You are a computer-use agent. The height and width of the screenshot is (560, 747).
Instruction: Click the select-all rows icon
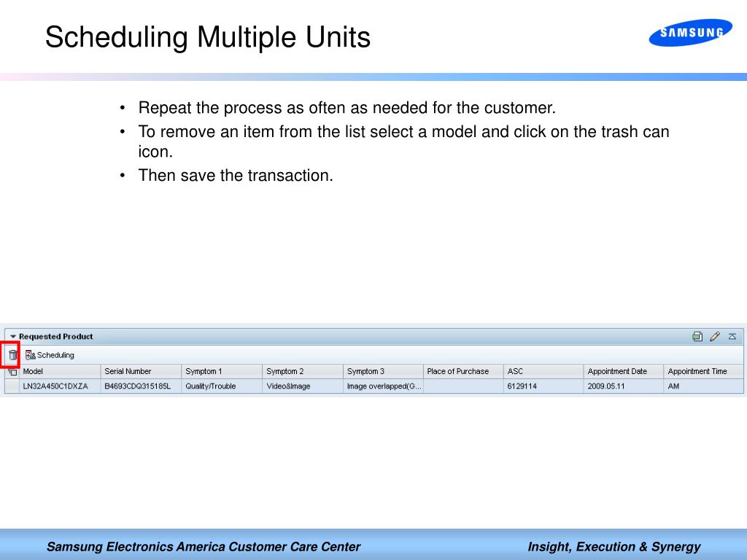[x=12, y=371]
